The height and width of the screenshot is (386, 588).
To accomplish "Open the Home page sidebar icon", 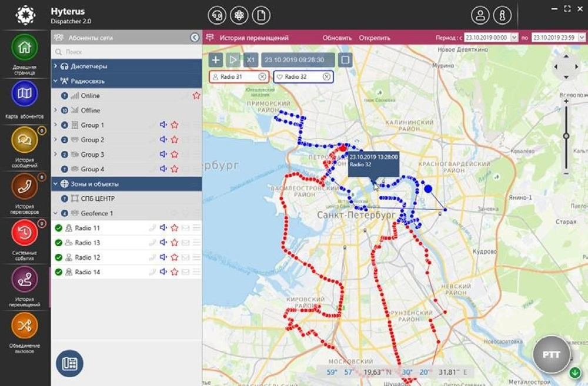I will pyautogui.click(x=24, y=47).
